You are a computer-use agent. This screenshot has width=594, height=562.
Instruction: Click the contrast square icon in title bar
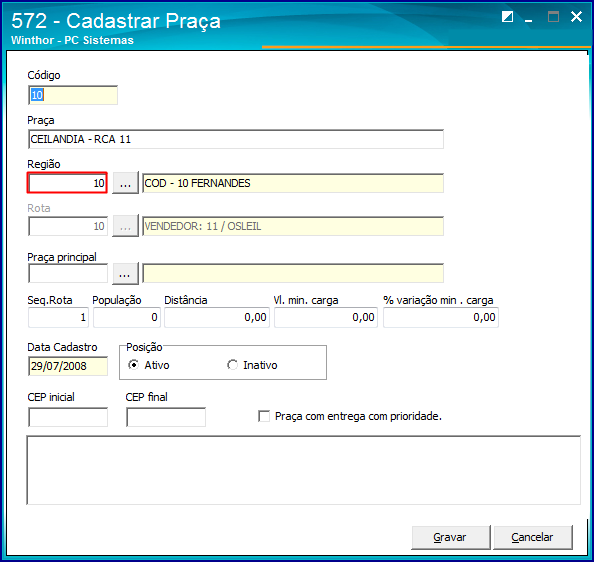507,17
